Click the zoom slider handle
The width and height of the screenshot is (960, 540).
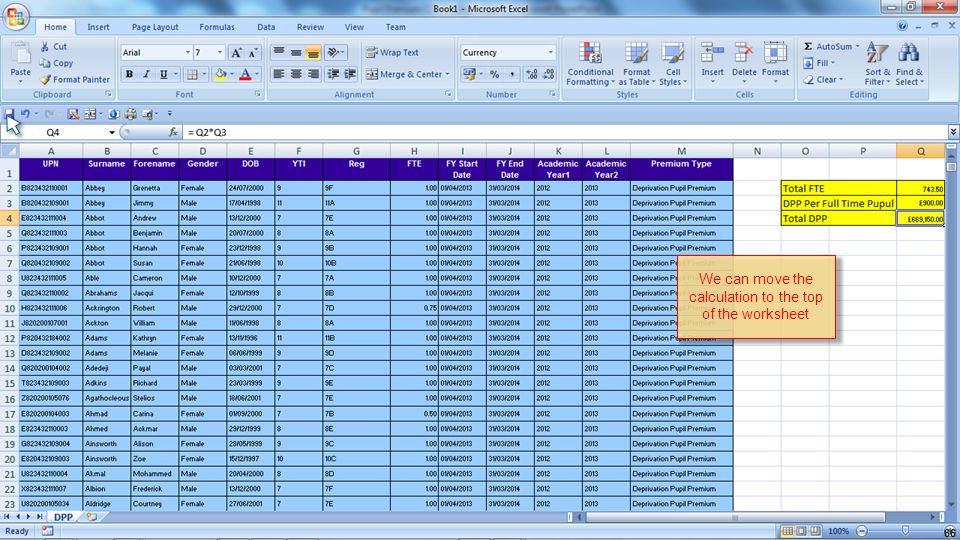click(x=905, y=531)
